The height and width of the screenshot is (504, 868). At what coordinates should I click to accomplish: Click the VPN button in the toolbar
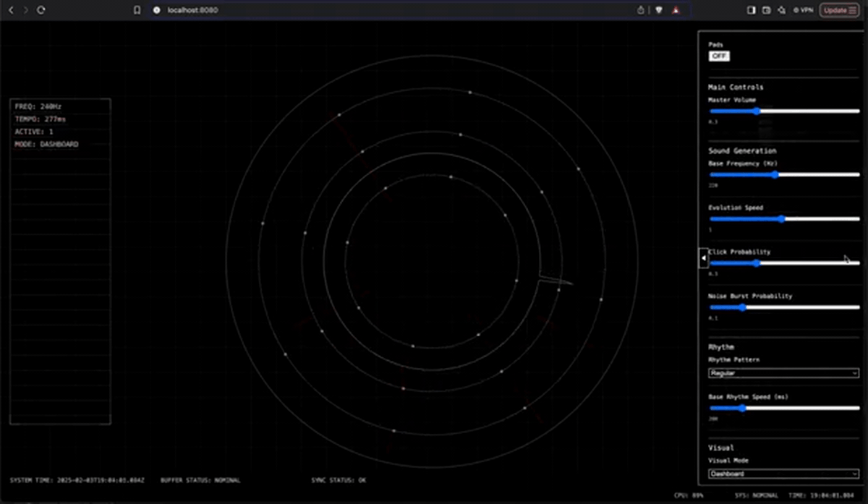pos(803,10)
